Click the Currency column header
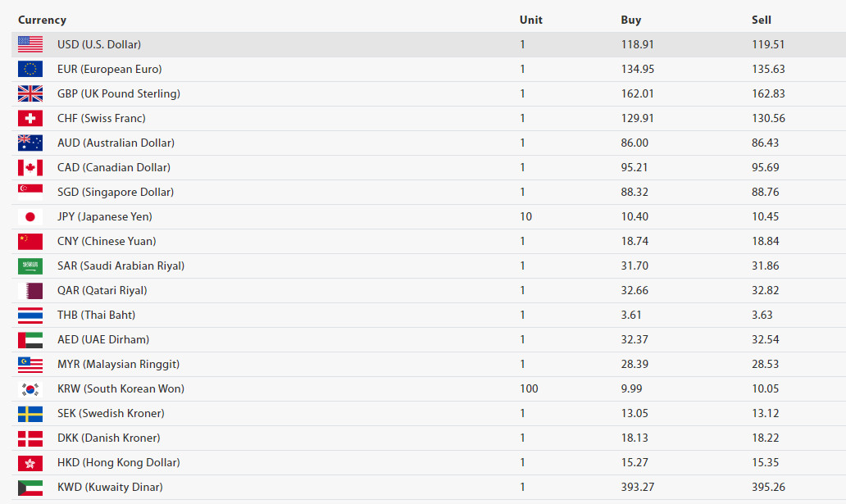Screen dimensions: 846x504 (42, 20)
